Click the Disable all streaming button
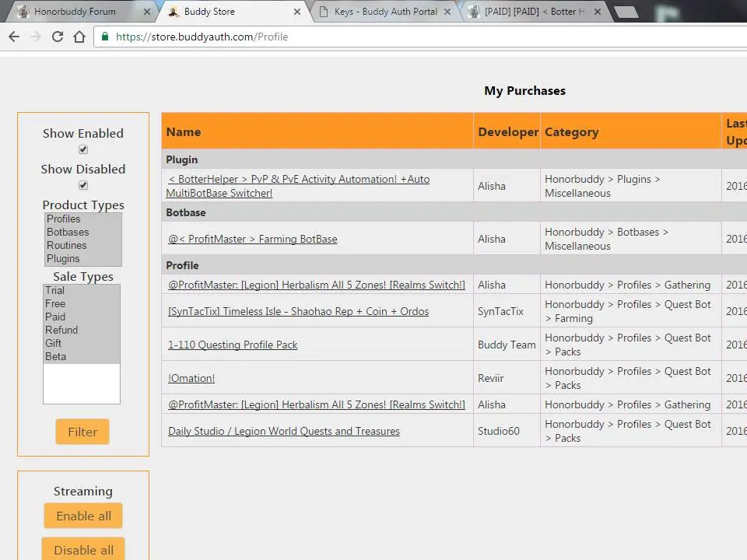 coord(83,550)
